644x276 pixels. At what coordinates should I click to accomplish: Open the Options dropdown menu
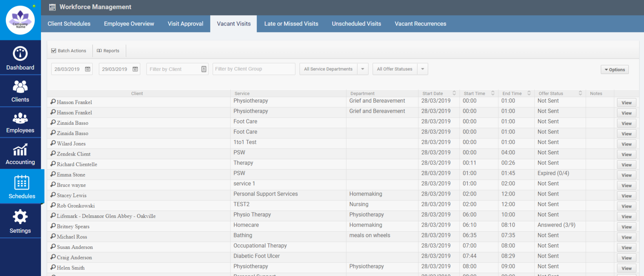[x=614, y=69]
